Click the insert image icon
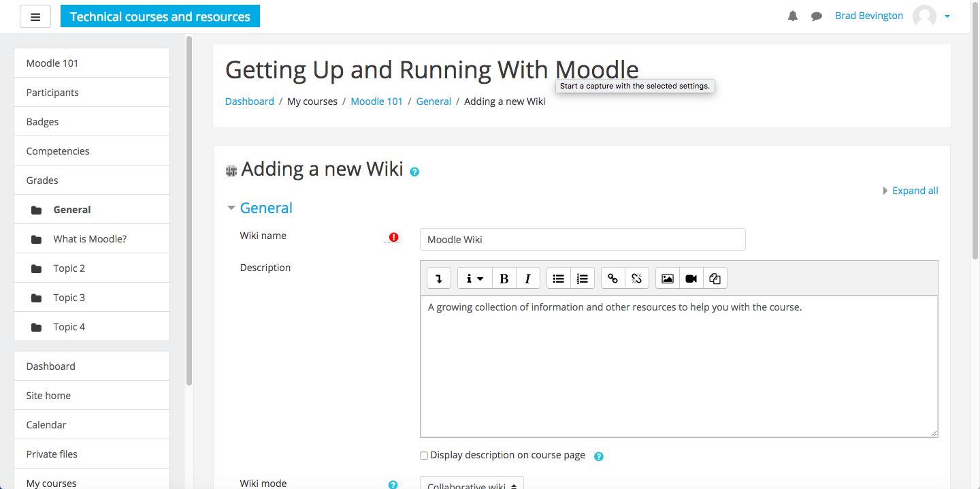 pyautogui.click(x=667, y=278)
